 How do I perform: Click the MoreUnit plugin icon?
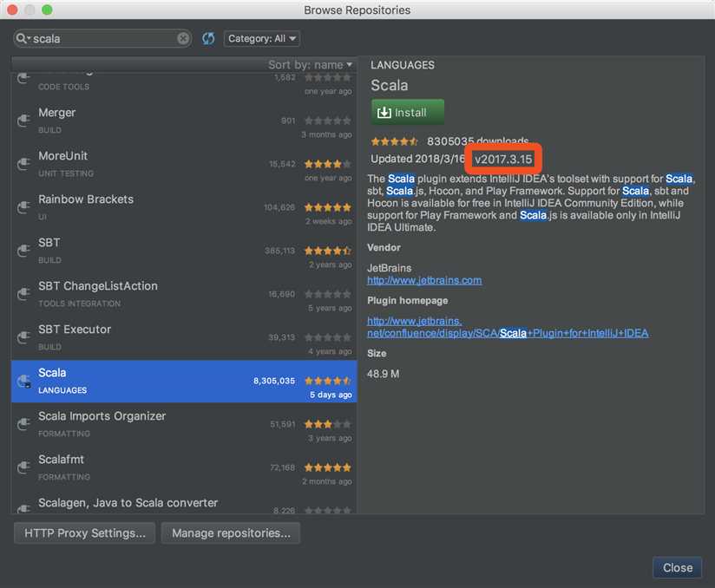pos(23,164)
